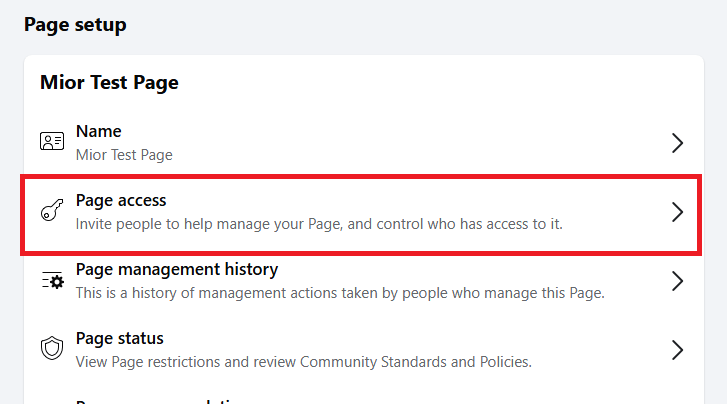Click the ID card icon beside Name
727x404 pixels.
[x=52, y=142]
